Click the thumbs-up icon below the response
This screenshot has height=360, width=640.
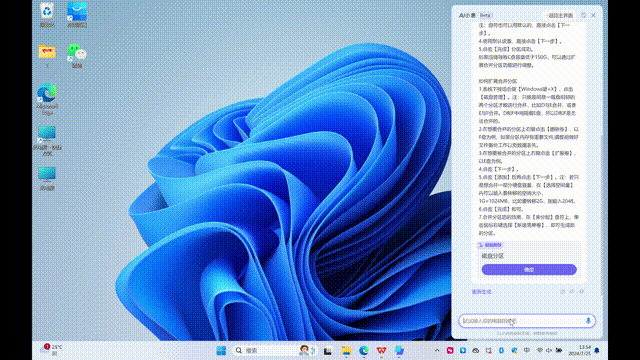pyautogui.click(x=572, y=292)
